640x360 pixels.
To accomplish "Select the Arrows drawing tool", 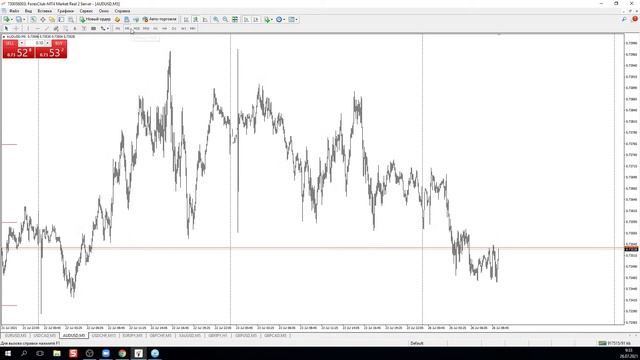I will pos(103,29).
